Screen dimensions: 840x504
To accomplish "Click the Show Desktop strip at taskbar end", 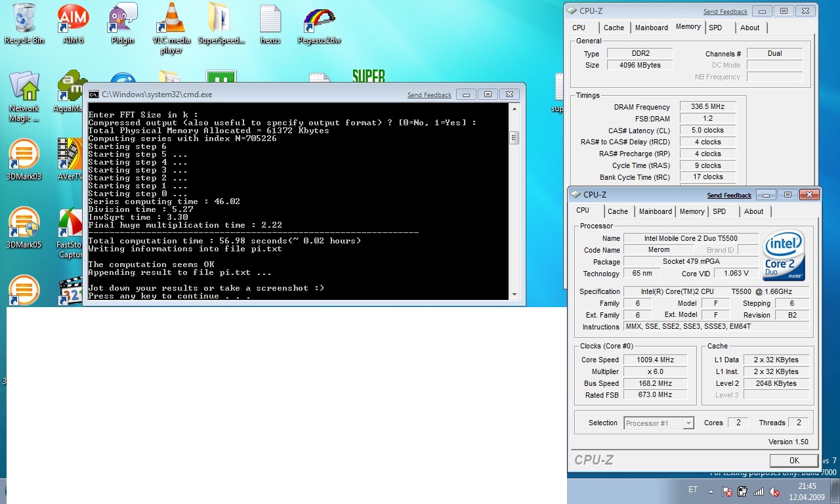I will [x=835, y=491].
